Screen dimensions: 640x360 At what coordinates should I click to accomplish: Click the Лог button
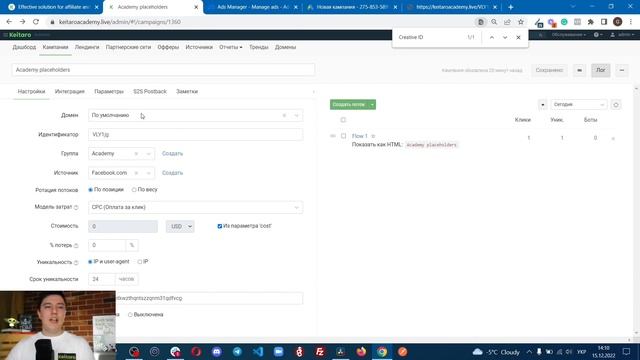pyautogui.click(x=601, y=70)
